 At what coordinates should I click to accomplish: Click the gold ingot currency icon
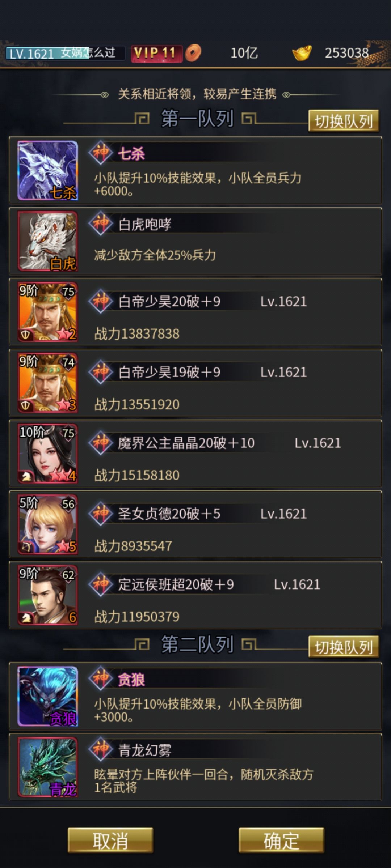coord(302,53)
